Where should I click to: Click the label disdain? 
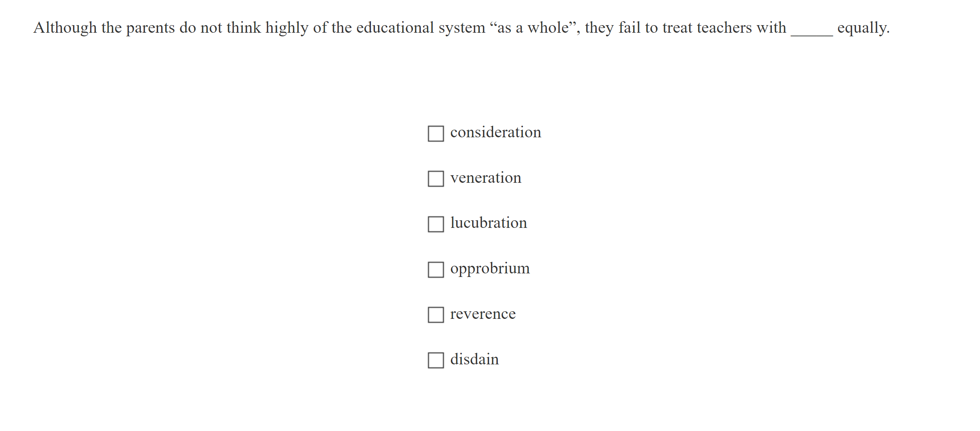coord(475,359)
